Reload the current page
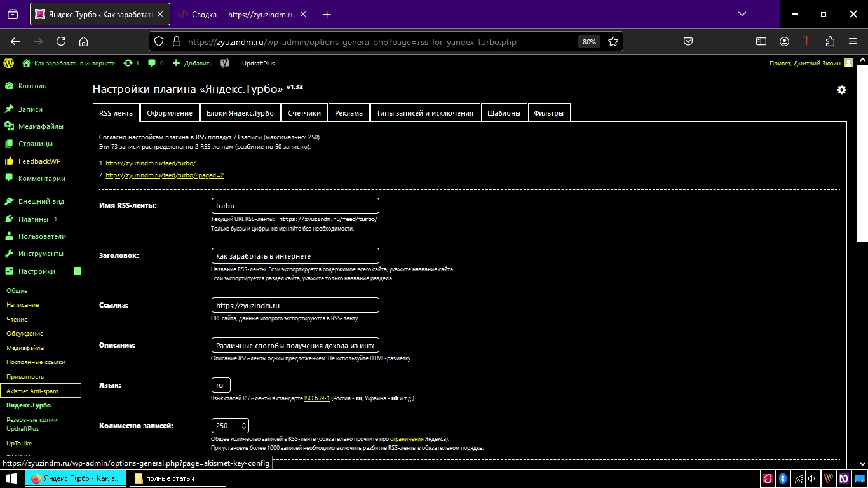The height and width of the screenshot is (488, 868). (61, 41)
